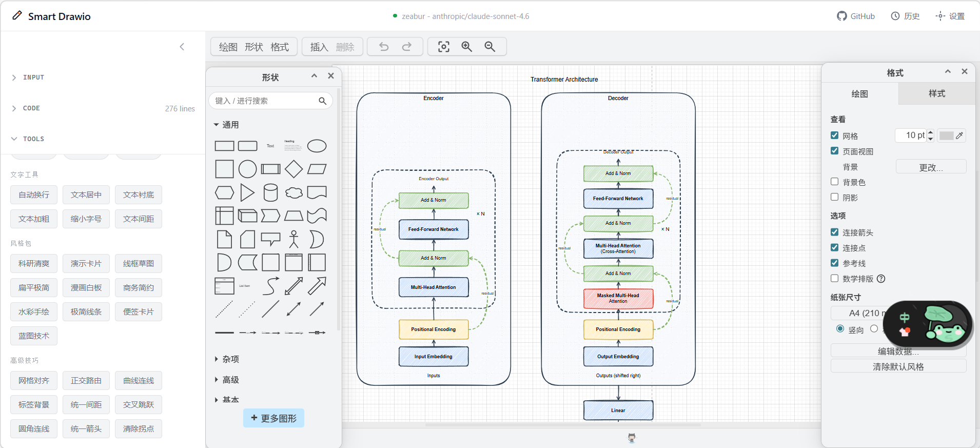Toggle the 网格 grid checkbox
The width and height of the screenshot is (980, 448).
[x=835, y=135]
